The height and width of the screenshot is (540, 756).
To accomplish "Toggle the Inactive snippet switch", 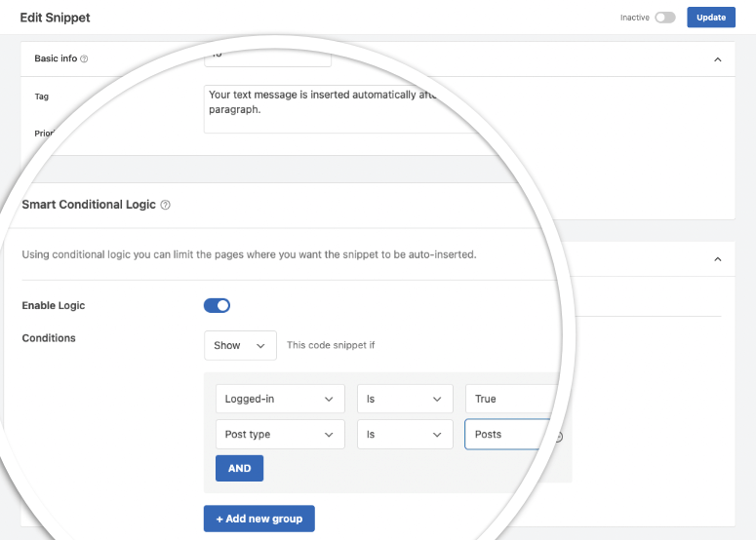I will click(x=664, y=18).
